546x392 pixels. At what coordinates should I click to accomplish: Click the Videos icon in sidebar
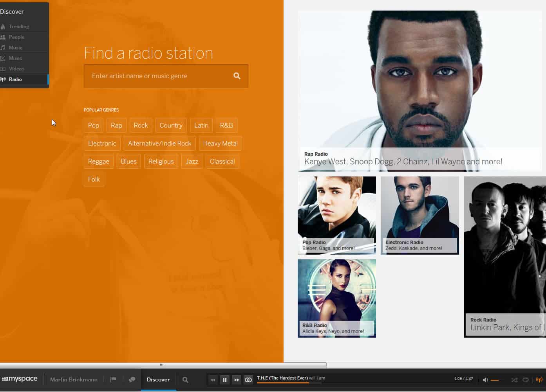(3, 69)
